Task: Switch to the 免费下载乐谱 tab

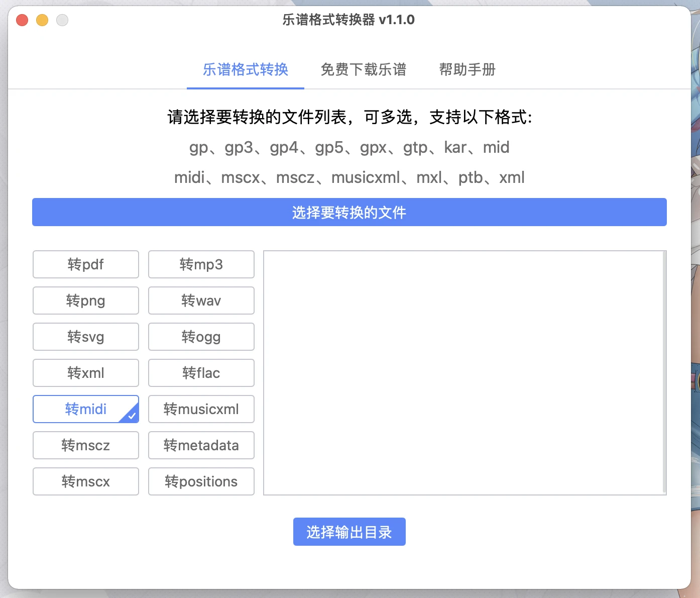Action: pos(363,69)
